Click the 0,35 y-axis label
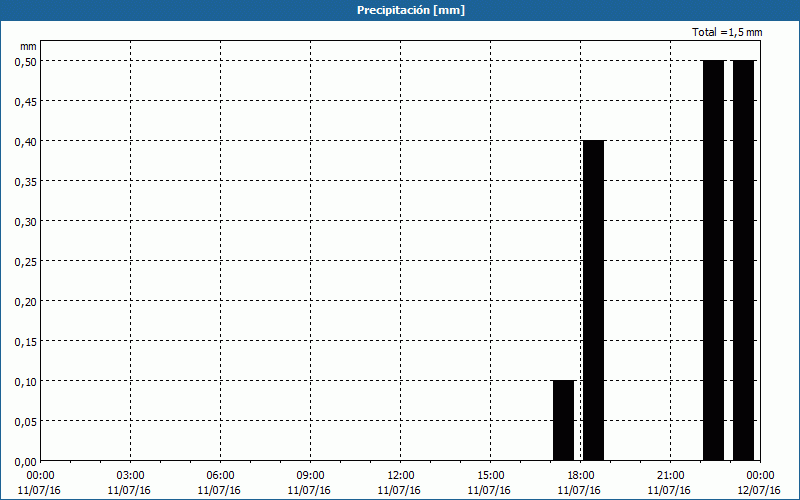Viewport: 800px width, 500px height. click(26, 182)
